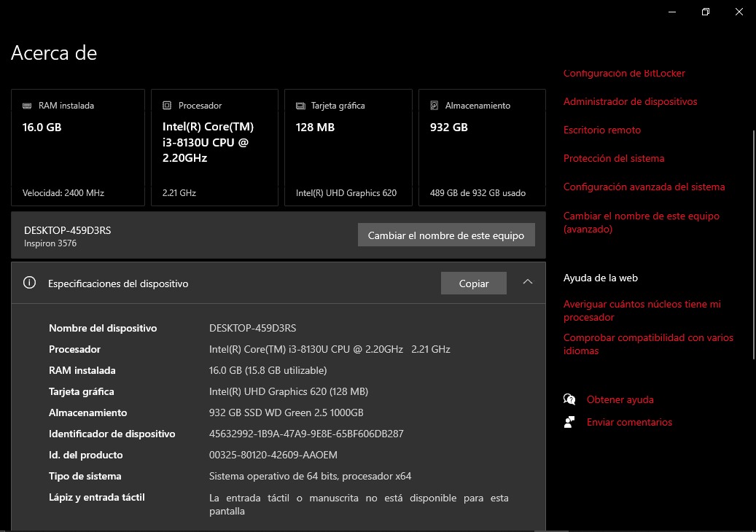This screenshot has width=756, height=532.
Task: Open Configuración avanzada del sistema link
Action: (644, 187)
